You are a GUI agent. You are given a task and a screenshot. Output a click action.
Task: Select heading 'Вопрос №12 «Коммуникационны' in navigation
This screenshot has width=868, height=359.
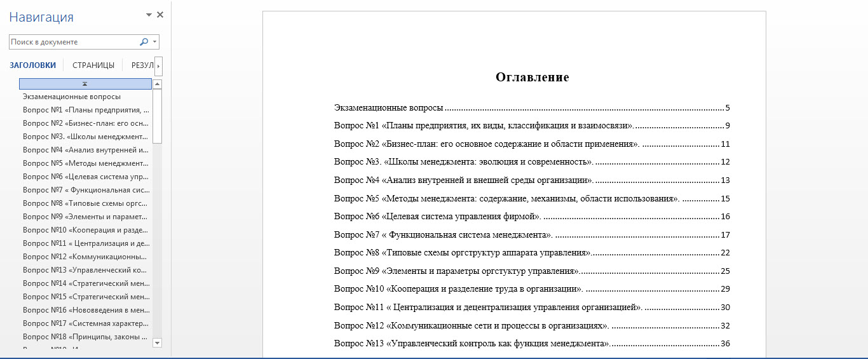(x=86, y=257)
